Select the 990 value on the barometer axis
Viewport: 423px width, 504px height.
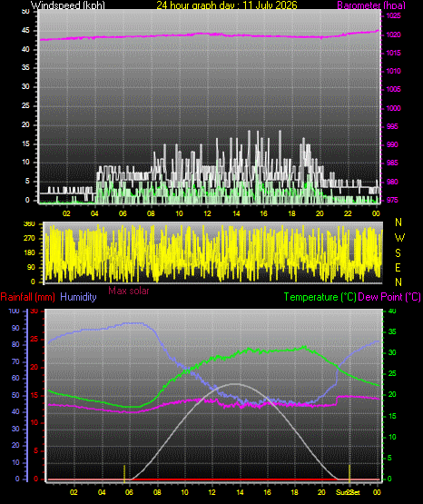coord(392,145)
